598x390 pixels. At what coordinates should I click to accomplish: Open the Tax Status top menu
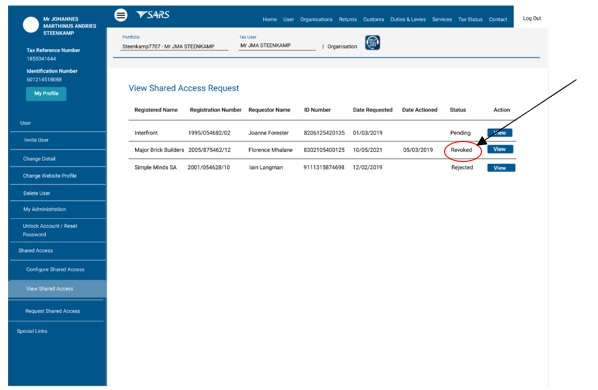[x=470, y=19]
